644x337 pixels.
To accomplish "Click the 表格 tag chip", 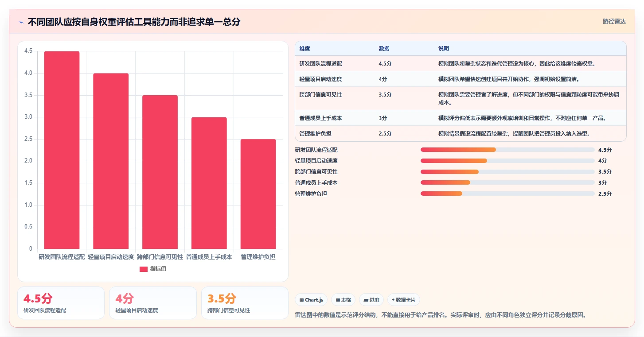I will pyautogui.click(x=343, y=300).
